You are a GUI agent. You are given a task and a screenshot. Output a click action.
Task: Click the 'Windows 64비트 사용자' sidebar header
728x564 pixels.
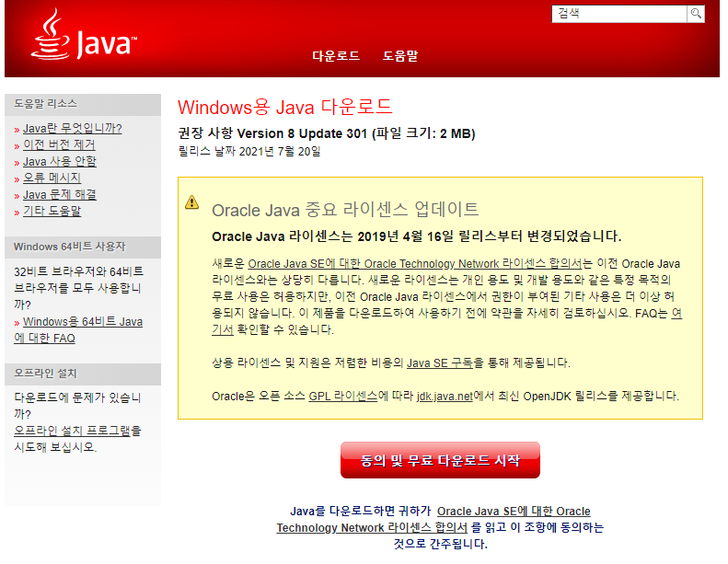tap(83, 247)
